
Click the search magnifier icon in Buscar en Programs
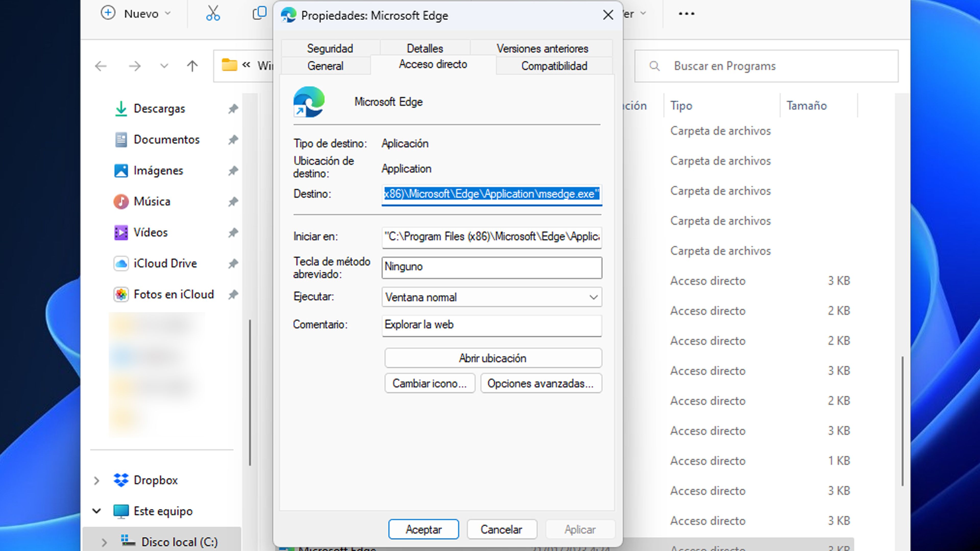point(654,66)
